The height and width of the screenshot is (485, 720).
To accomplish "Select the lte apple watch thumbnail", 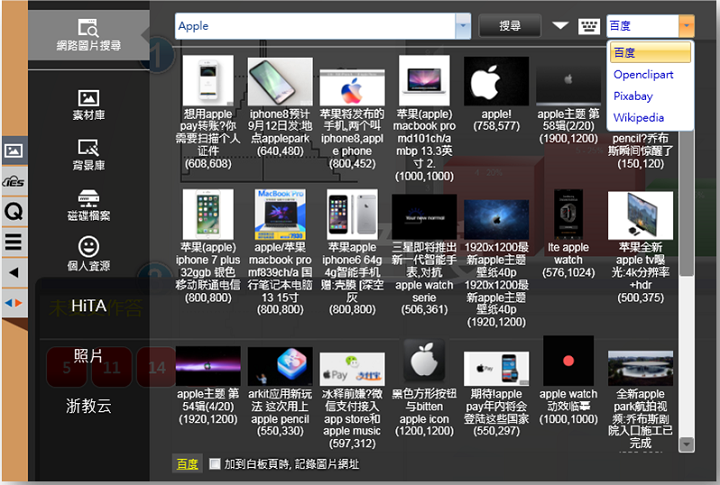I will (x=568, y=214).
